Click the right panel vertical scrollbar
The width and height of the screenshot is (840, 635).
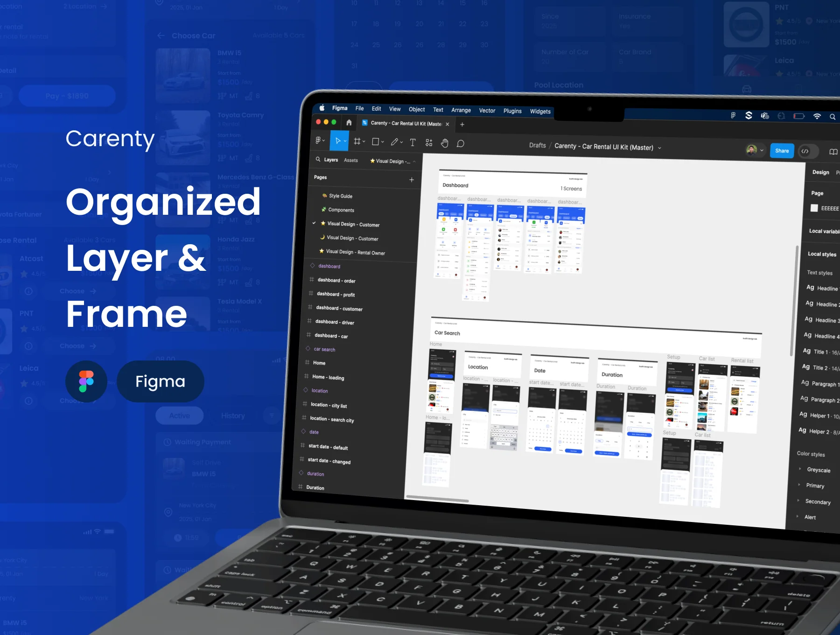coord(793,300)
